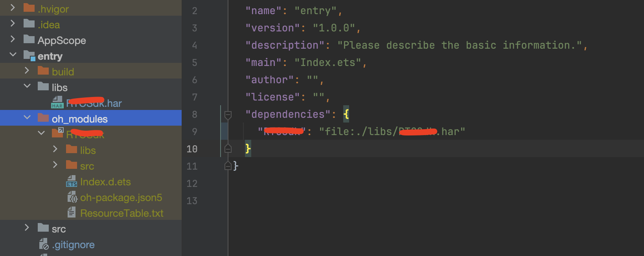Click the ETS file icon for Index.d.ets

click(72, 181)
